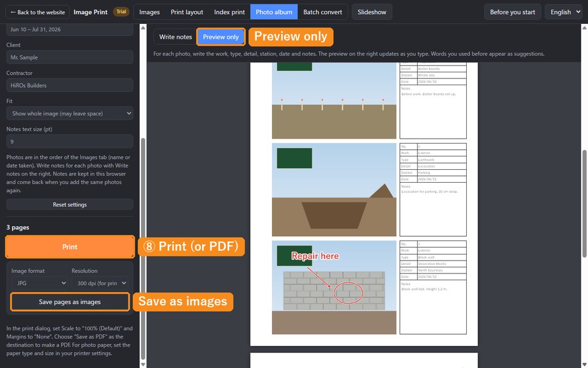Click the Trial badge
This screenshot has height=368, width=588.
pos(121,12)
